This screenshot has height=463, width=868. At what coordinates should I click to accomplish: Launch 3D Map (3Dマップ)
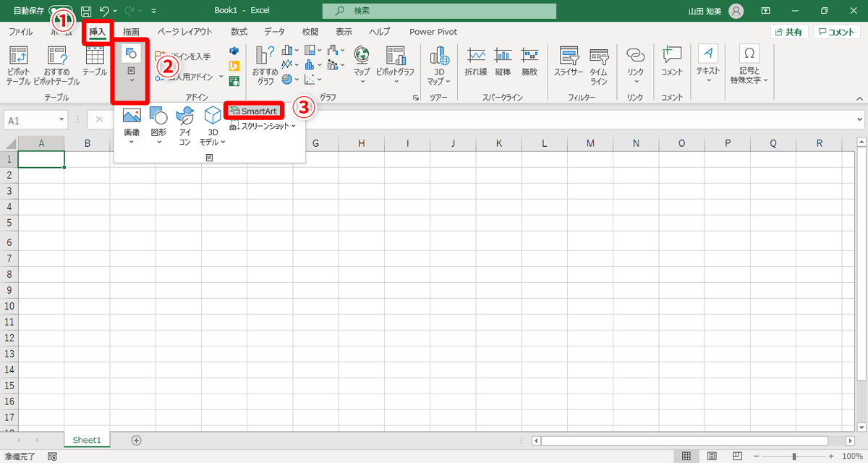tap(439, 65)
